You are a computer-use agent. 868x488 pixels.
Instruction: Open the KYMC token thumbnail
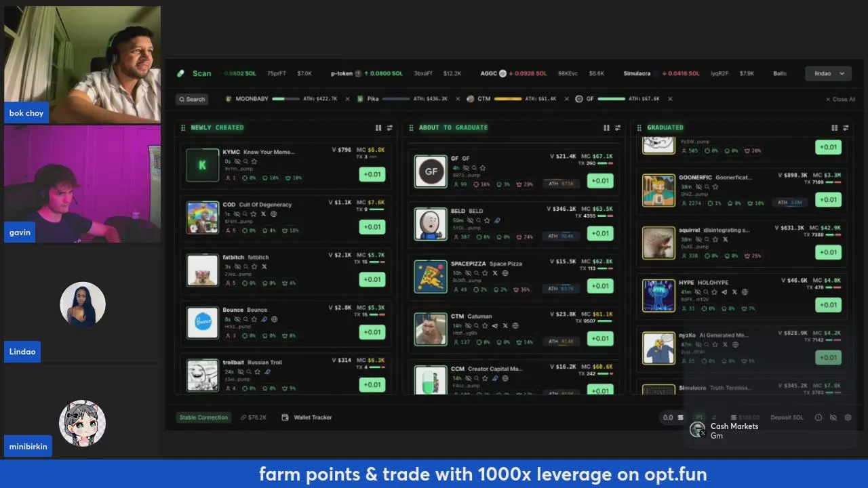click(202, 165)
